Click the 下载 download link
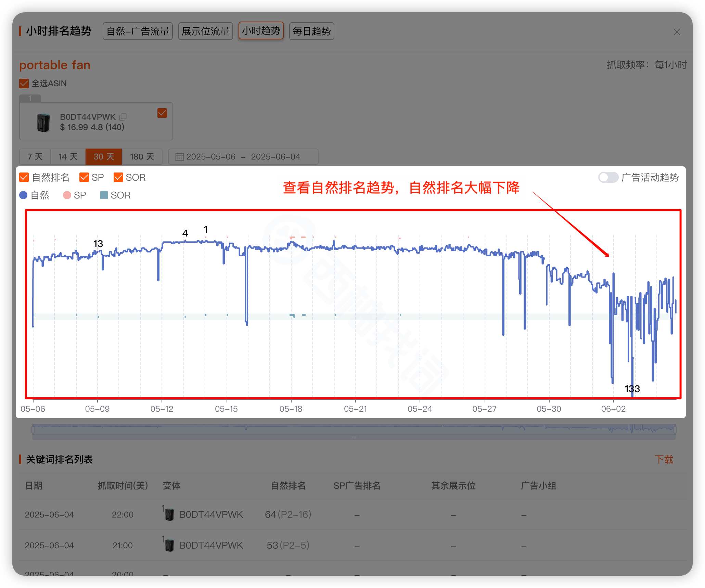This screenshot has width=705, height=588. click(664, 459)
